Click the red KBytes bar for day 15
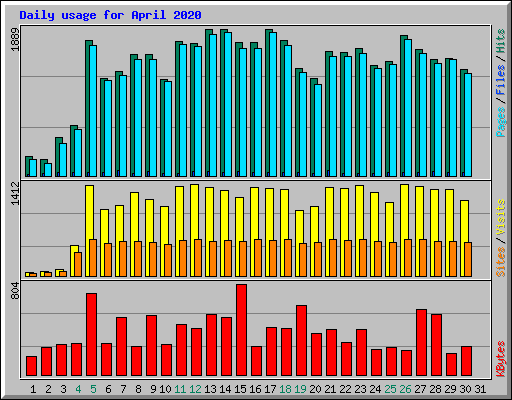Screen dimensions: 512x400 click(242, 330)
